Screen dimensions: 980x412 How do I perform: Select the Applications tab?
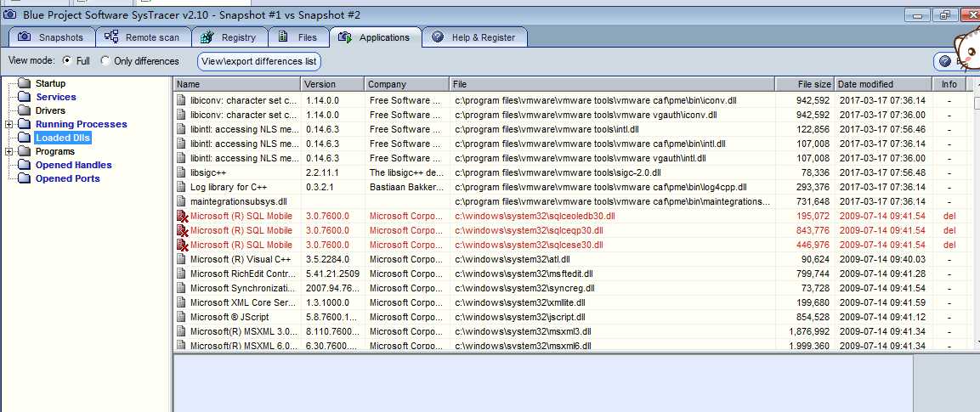(375, 37)
